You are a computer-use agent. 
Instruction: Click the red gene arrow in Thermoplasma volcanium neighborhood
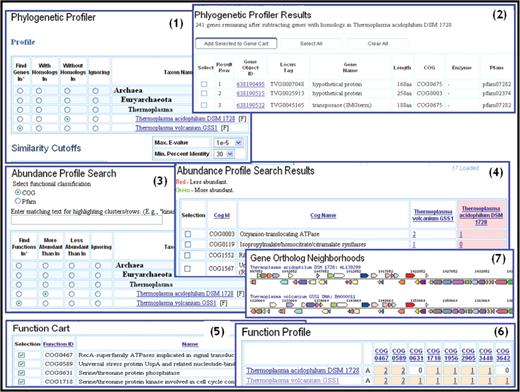point(410,305)
